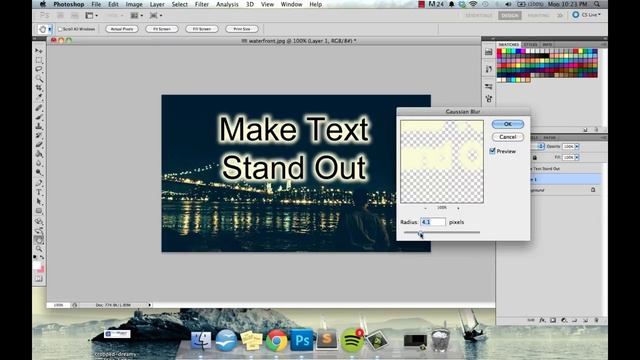Zoom in the Gaussian Blur preview
Screen dimensions: 640x360
point(458,208)
